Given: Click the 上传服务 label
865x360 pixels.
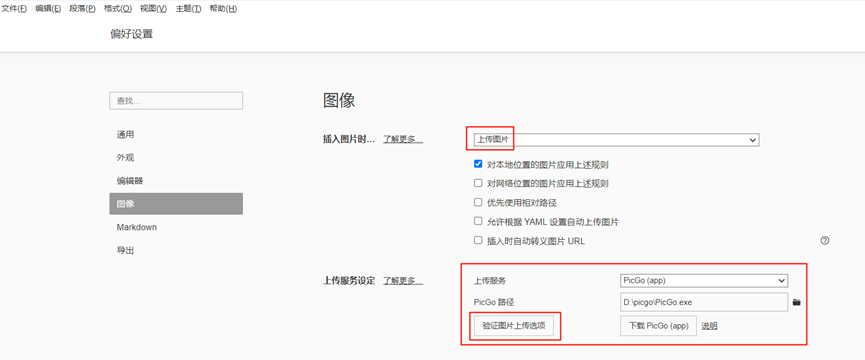Looking at the screenshot, I should point(490,281).
